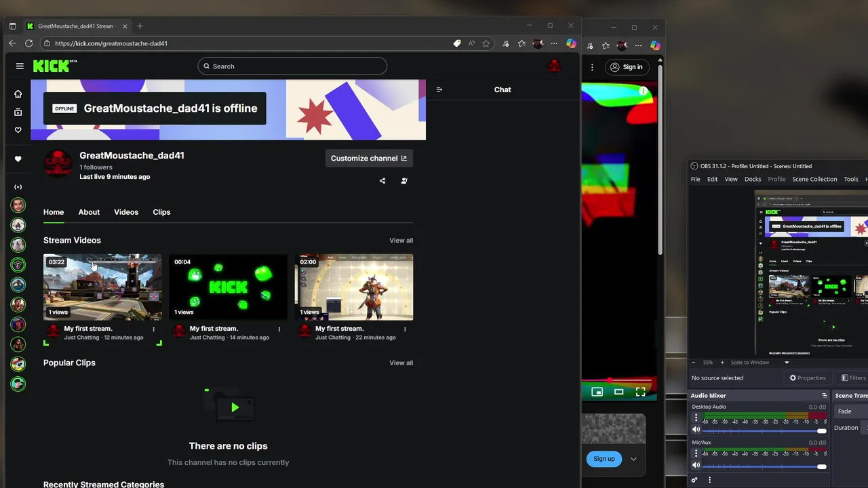Open the Fade scene transition dropdown
This screenshot has width=868, height=488.
(x=851, y=411)
